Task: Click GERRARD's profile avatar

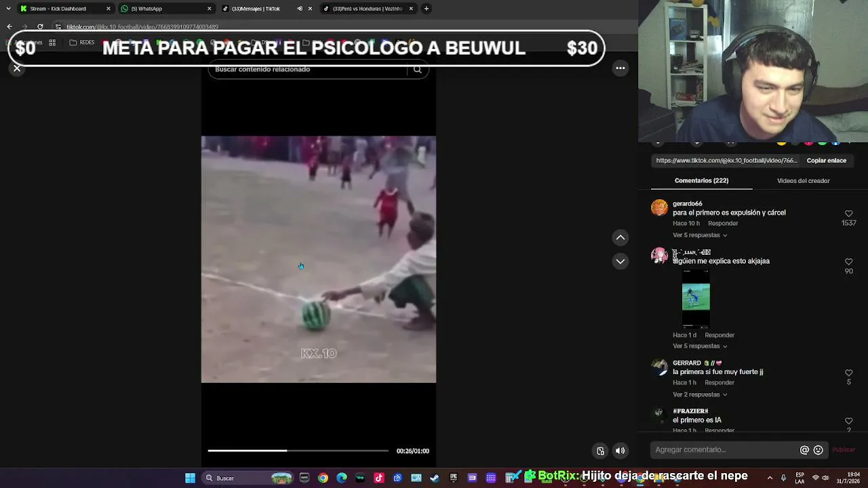Action: [x=659, y=367]
